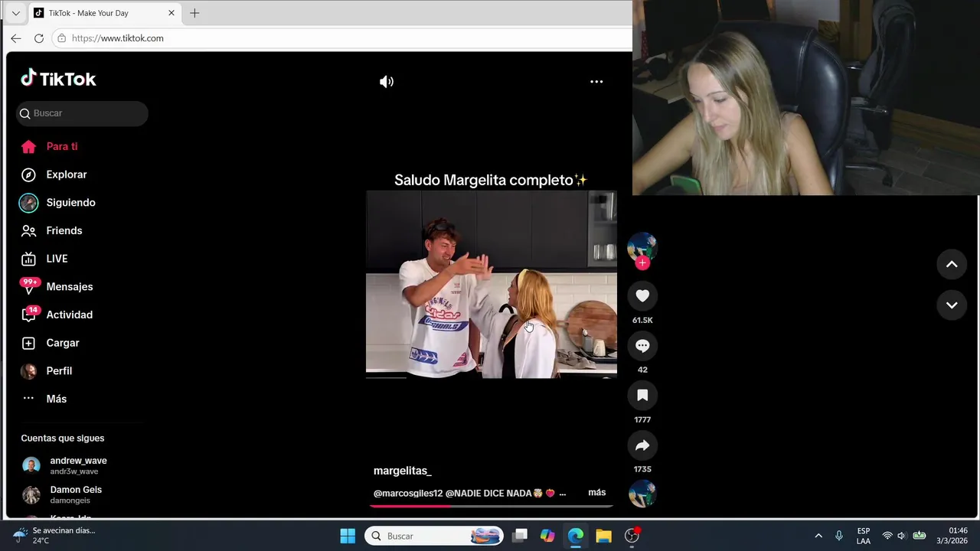
Task: Open the volume tray icon
Action: (x=902, y=536)
